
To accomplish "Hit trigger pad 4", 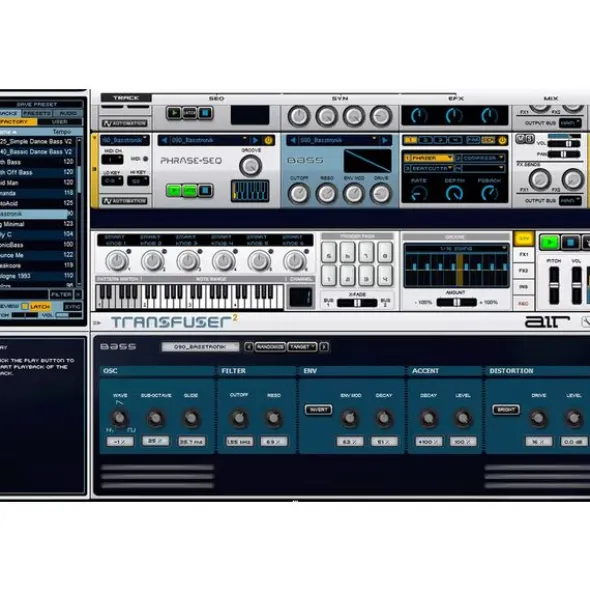I will (x=385, y=276).
